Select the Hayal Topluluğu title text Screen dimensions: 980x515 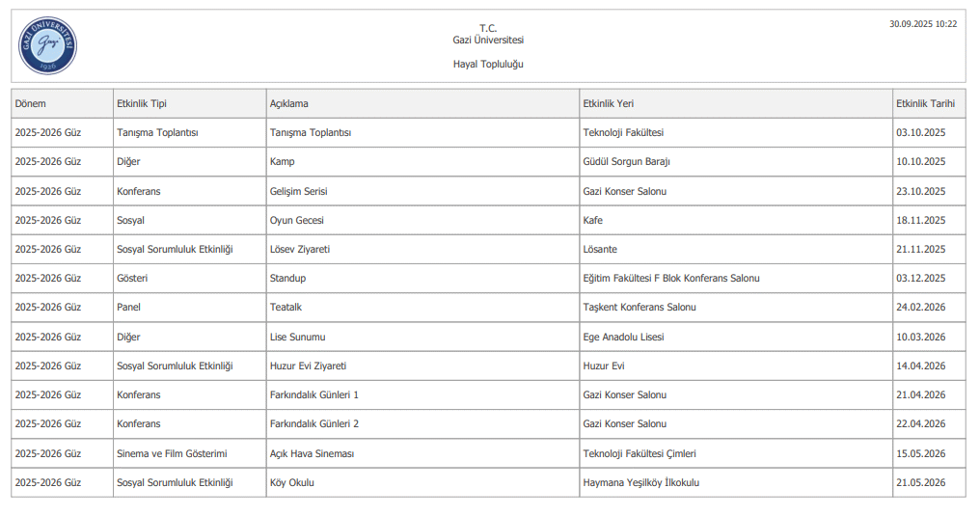point(488,65)
